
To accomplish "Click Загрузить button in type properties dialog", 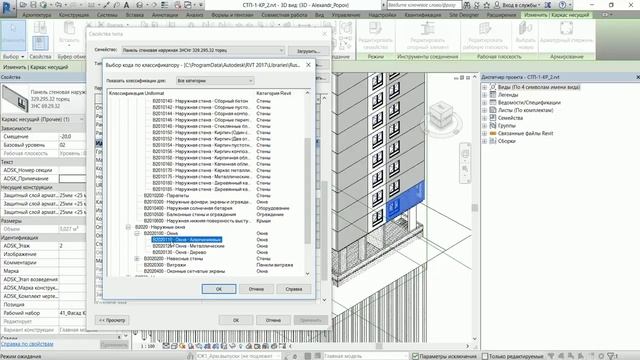I will pyautogui.click(x=308, y=51).
